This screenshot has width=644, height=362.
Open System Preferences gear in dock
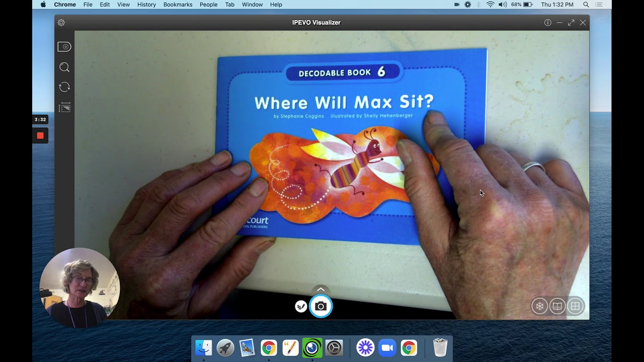[334, 347]
